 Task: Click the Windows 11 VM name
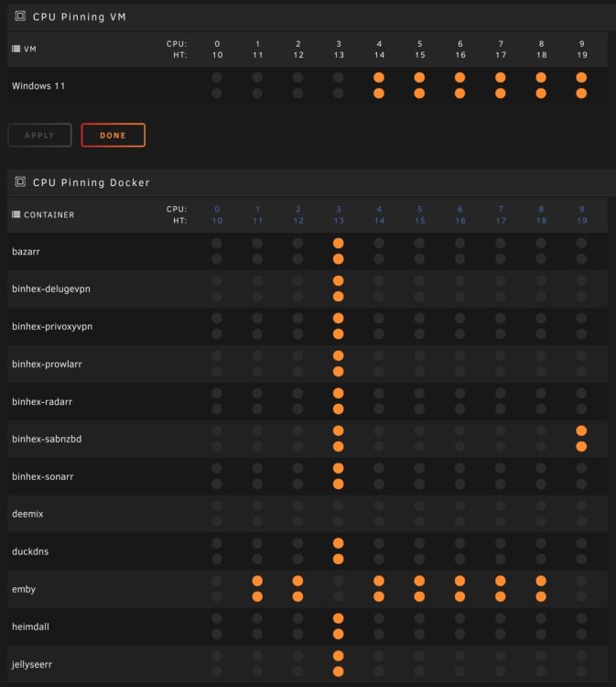[x=38, y=86]
